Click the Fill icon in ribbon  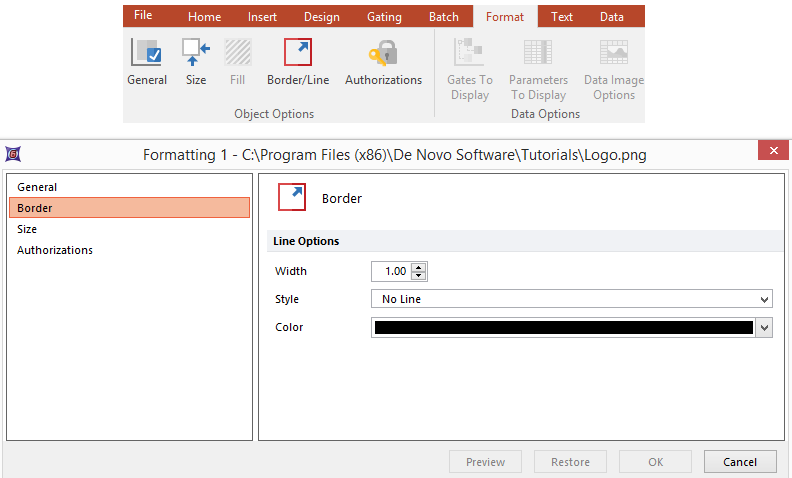click(238, 54)
